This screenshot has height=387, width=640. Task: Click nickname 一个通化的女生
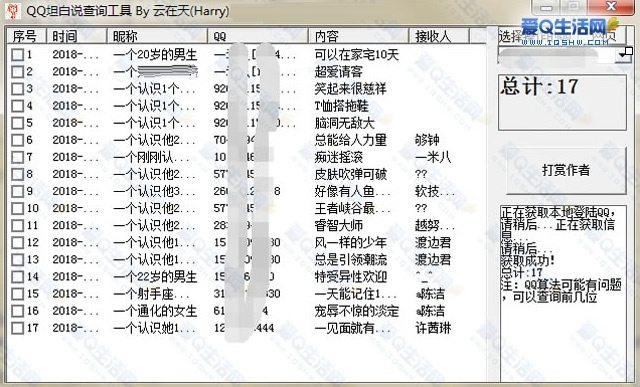pos(155,311)
